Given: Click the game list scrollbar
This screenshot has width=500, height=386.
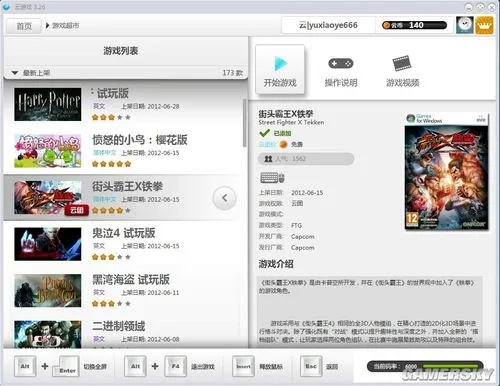Looking at the screenshot, I should 244,123.
